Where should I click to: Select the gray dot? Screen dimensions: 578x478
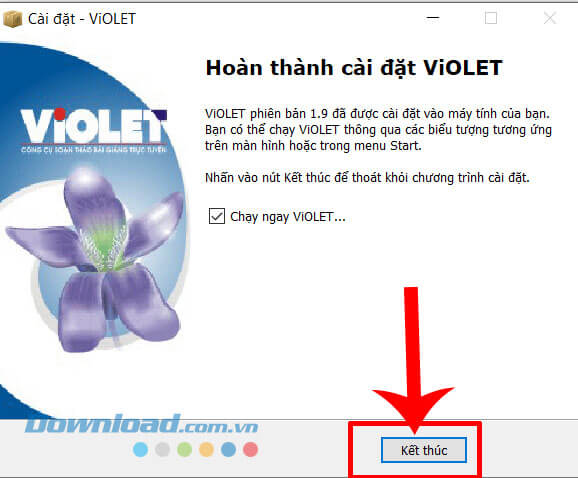tap(162, 450)
